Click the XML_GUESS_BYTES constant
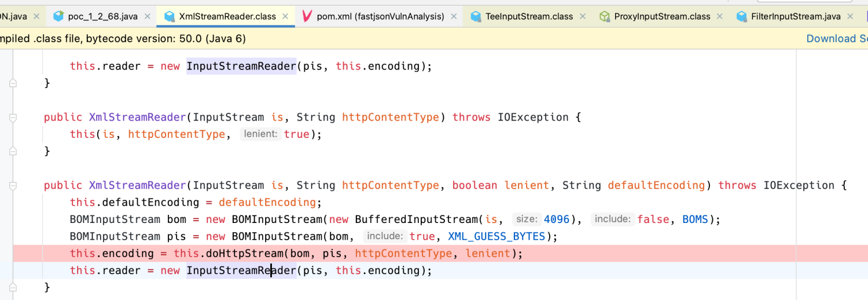 [496, 236]
